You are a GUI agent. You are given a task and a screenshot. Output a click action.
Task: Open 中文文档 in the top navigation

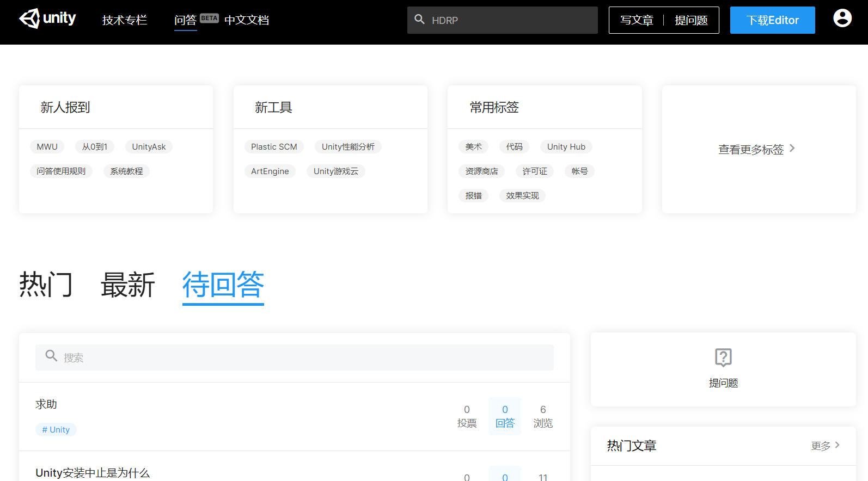(247, 20)
